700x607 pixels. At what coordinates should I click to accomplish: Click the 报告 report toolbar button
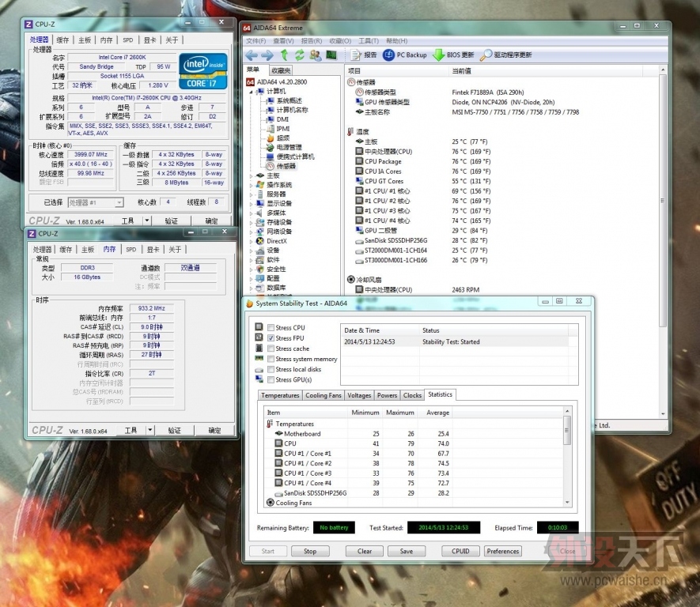pos(364,55)
